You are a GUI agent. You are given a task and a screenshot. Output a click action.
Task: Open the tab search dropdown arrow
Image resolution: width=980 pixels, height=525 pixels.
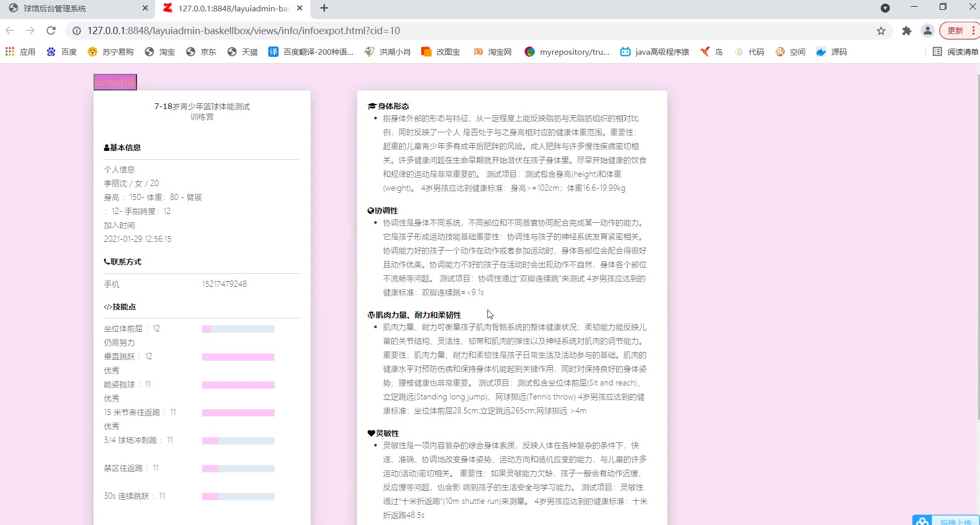[x=885, y=8]
